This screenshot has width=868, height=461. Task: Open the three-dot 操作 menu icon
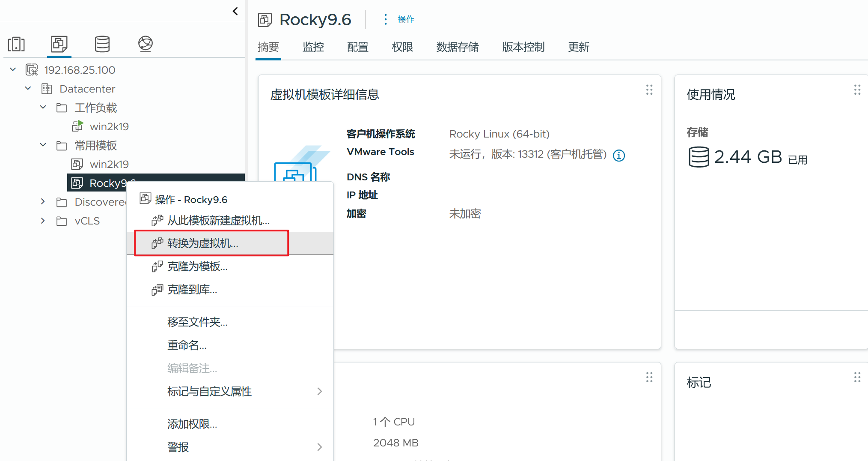point(386,19)
